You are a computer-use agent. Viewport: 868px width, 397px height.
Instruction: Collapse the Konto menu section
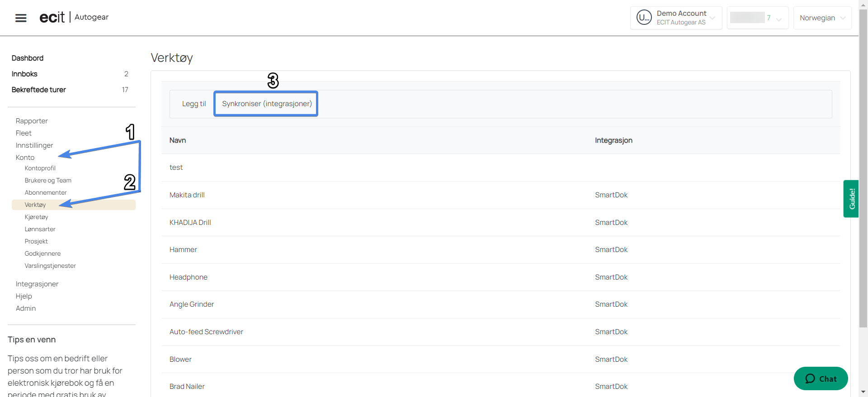click(25, 158)
